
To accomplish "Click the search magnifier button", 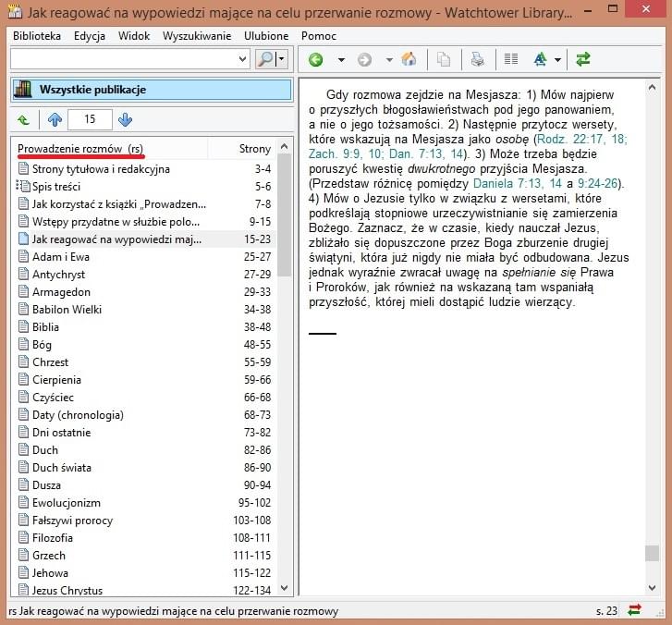I will coord(265,59).
